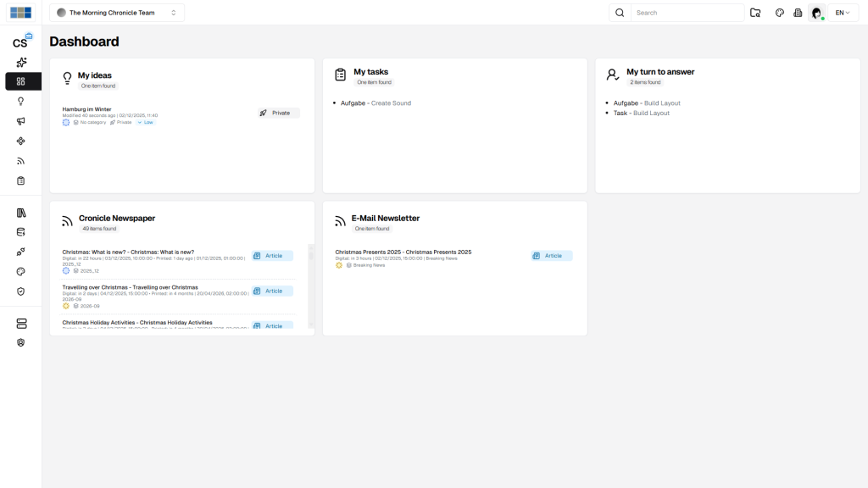This screenshot has width=868, height=488.
Task: Expand the Low priority dropdown on idea
Action: click(146, 123)
